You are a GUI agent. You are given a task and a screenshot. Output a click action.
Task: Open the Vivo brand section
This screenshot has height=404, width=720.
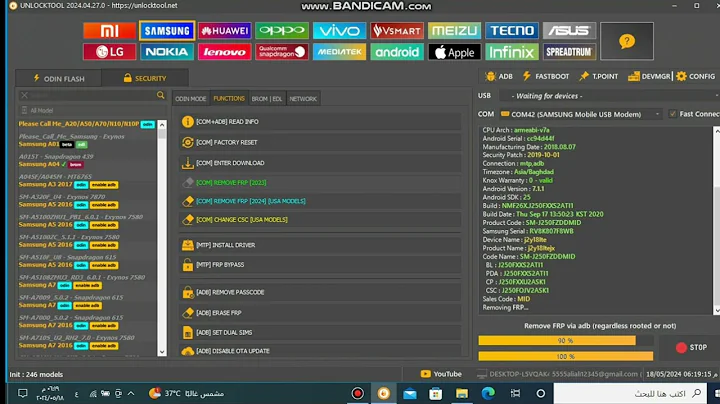[x=339, y=31]
